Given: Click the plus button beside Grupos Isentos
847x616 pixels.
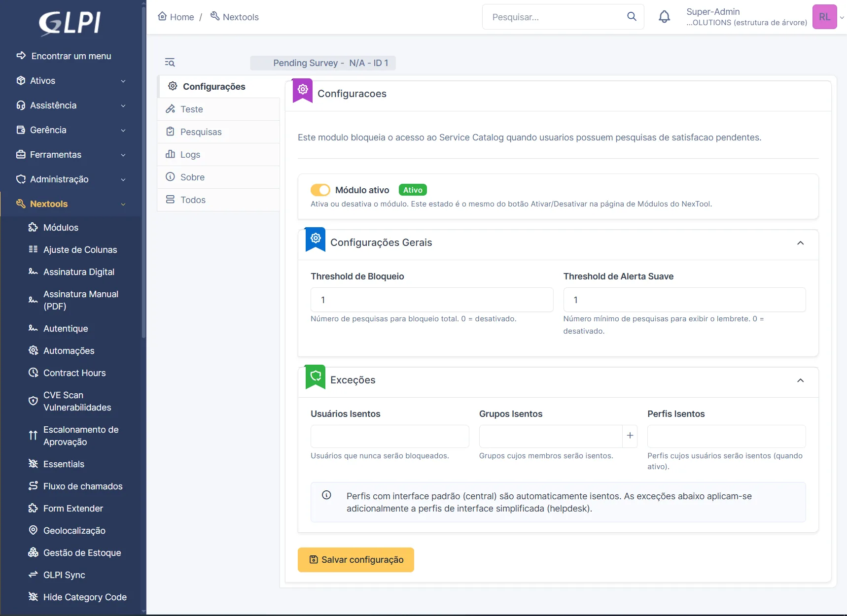Looking at the screenshot, I should [630, 436].
